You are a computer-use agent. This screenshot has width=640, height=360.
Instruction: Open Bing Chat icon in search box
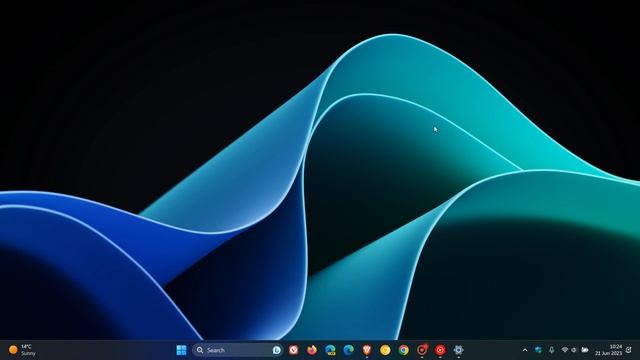coord(277,350)
